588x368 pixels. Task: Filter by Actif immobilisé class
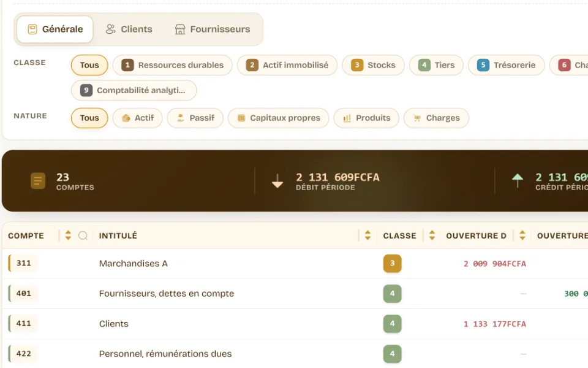click(x=287, y=65)
